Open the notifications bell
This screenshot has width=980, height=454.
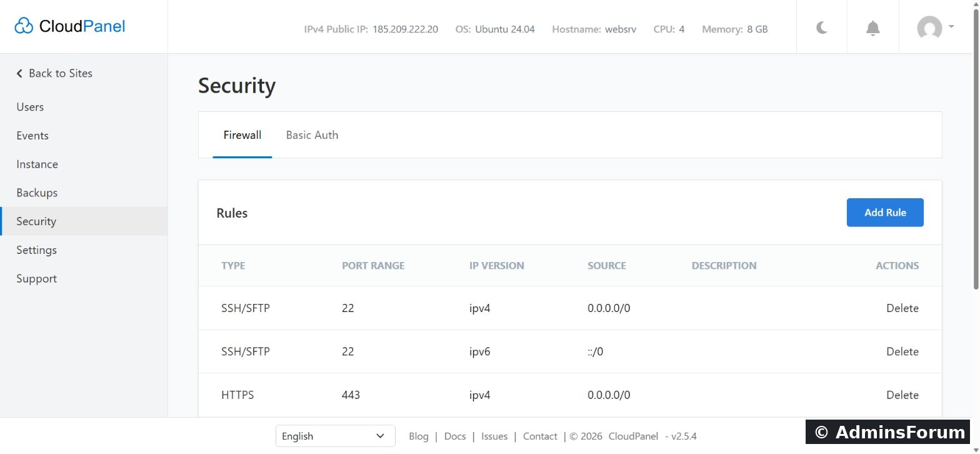point(872,28)
